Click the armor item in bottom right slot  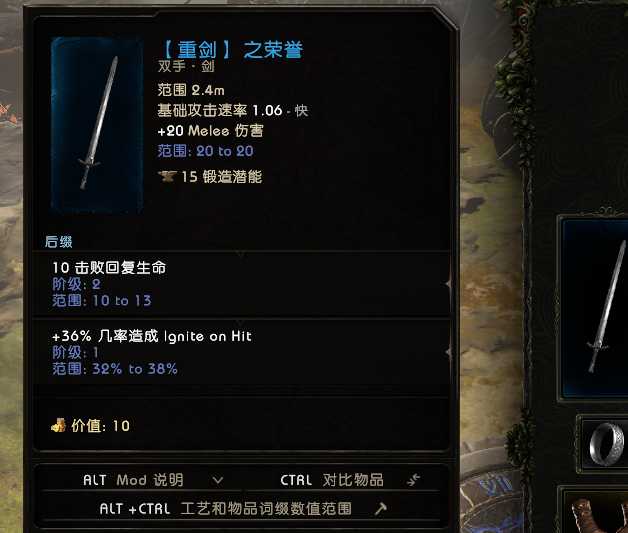600,515
